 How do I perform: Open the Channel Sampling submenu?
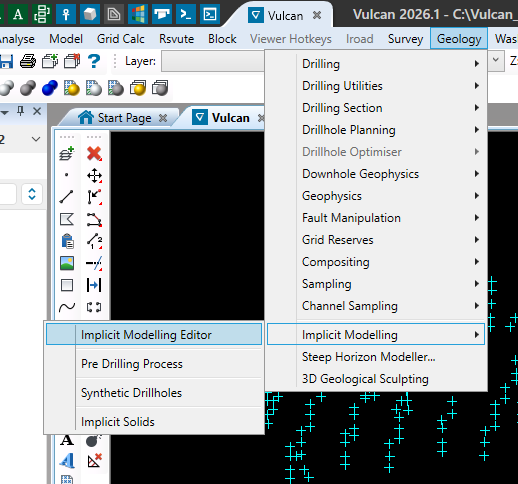(376, 306)
